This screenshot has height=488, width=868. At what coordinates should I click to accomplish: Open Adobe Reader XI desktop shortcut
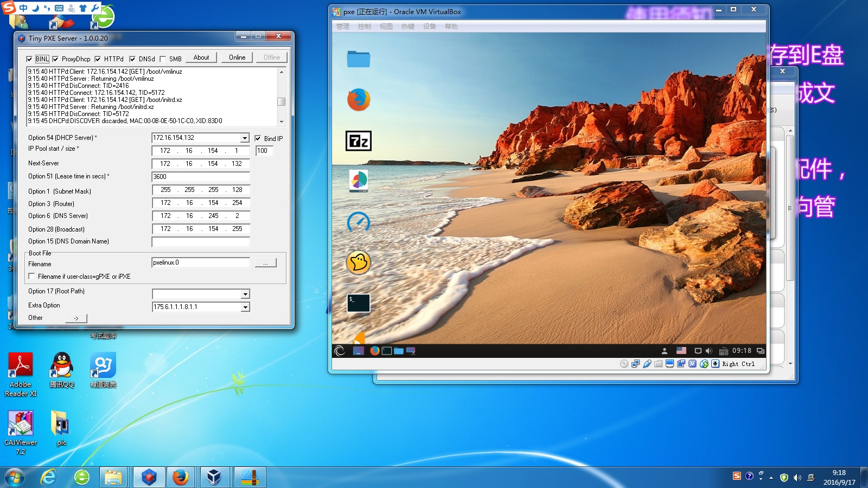[x=21, y=375]
